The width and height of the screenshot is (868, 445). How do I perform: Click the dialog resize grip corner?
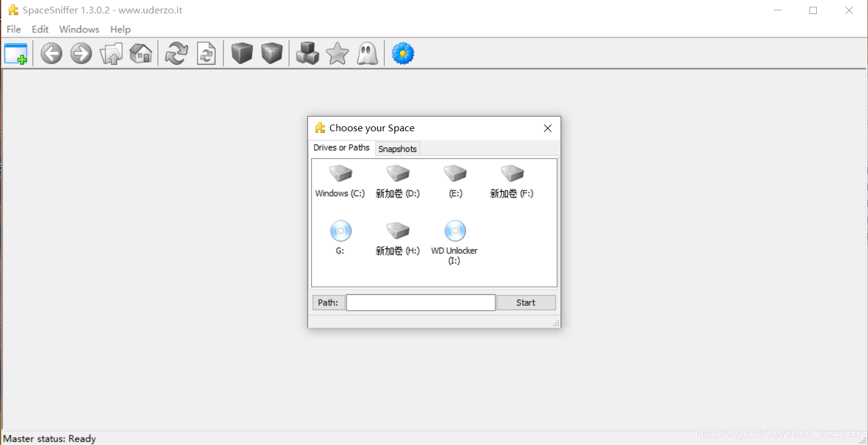556,323
